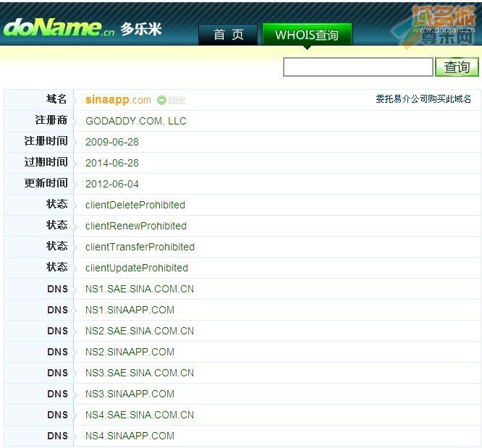The width and height of the screenshot is (482, 448).
Task: Click the 多乐米 site name text
Action: coord(141,29)
